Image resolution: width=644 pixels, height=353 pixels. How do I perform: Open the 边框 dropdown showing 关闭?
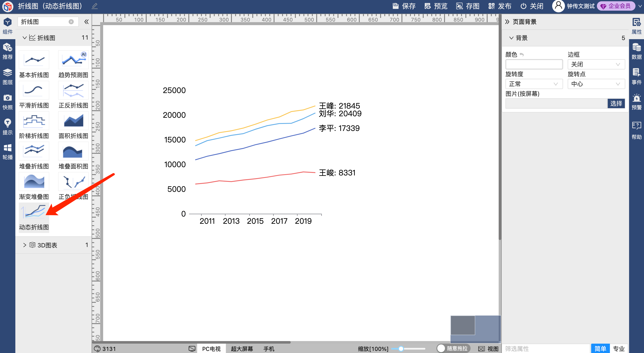[596, 64]
